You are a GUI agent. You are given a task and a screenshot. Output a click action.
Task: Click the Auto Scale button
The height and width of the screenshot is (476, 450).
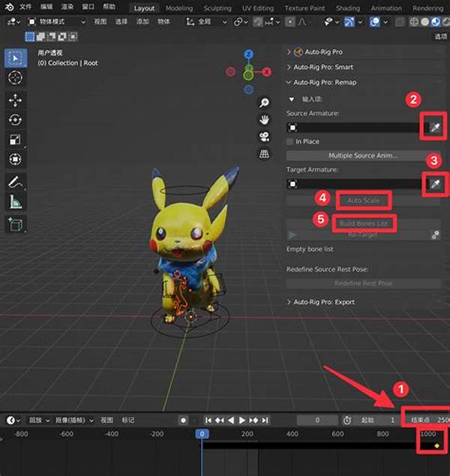tap(364, 200)
